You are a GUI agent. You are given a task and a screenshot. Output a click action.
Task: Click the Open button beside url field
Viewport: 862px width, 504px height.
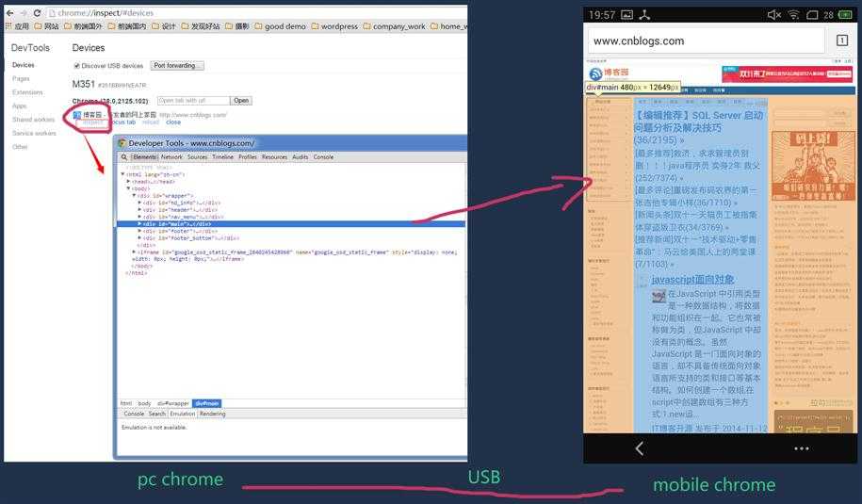241,101
